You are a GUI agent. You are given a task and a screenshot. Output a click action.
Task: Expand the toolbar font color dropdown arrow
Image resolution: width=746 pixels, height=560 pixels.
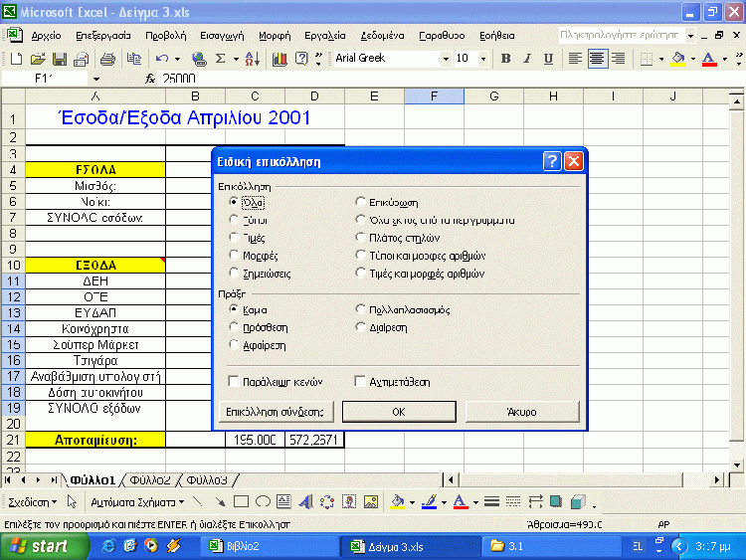724,59
